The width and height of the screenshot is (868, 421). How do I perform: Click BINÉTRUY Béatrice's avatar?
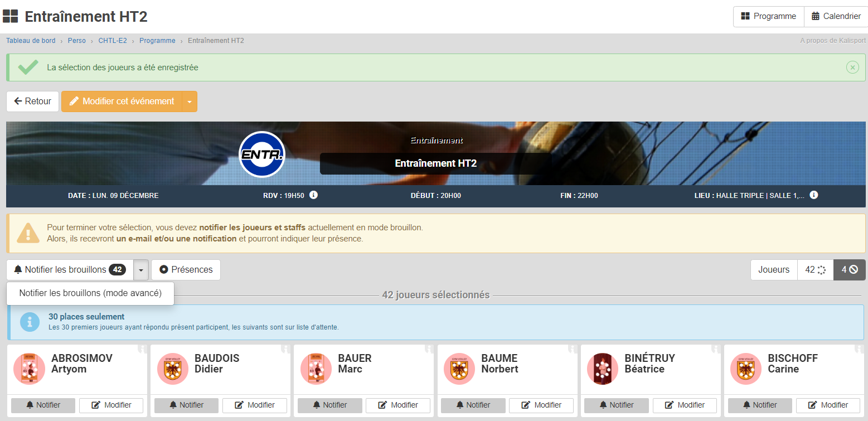(603, 369)
